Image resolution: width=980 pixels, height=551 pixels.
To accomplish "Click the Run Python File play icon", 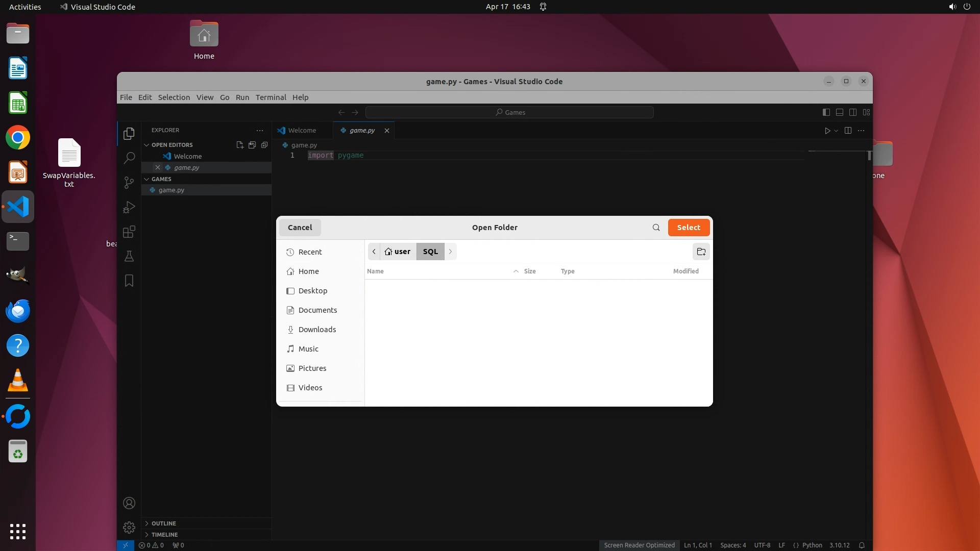I will pyautogui.click(x=827, y=131).
